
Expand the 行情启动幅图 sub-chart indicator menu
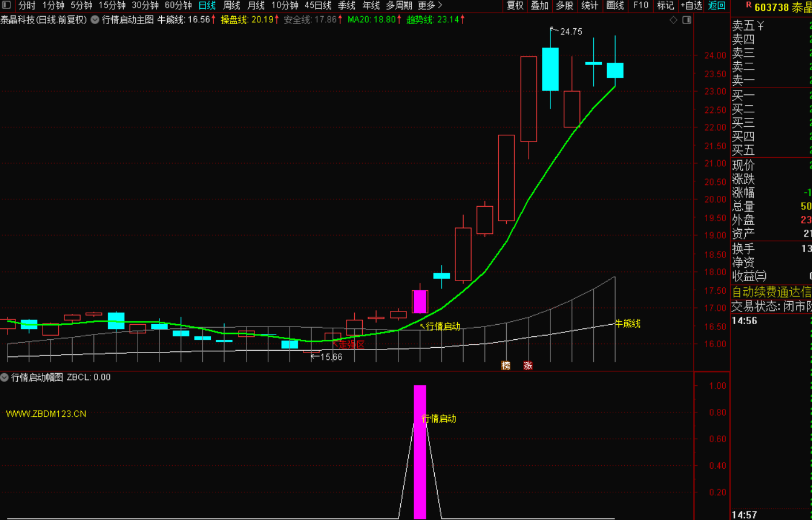[5, 378]
